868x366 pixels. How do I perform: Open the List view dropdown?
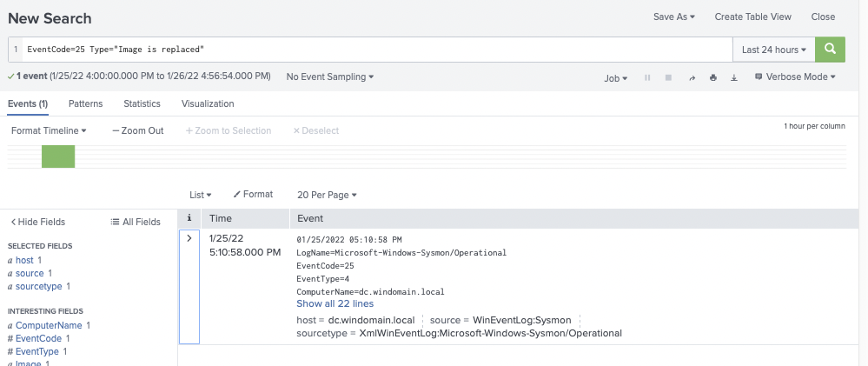201,195
